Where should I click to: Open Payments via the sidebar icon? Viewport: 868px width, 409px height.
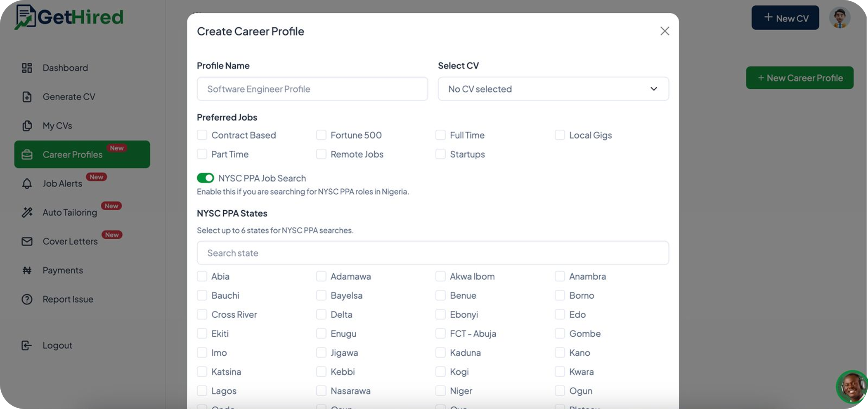coord(27,270)
